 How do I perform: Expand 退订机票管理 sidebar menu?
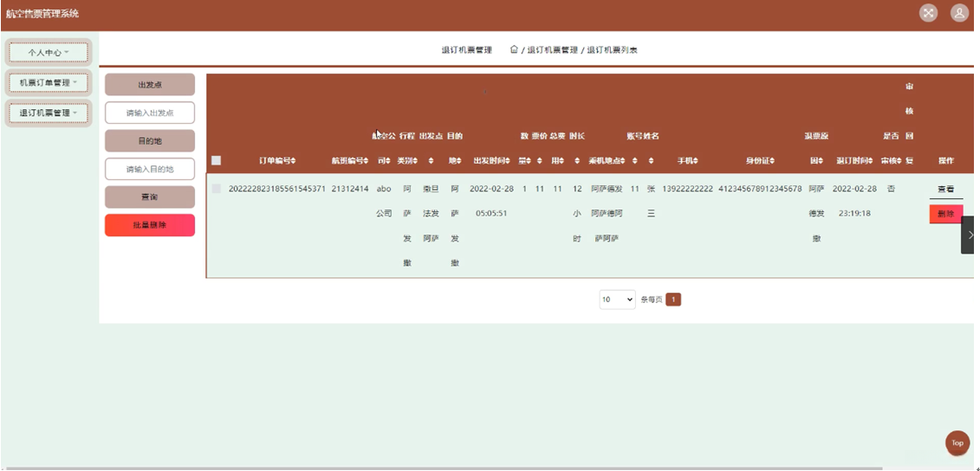tap(49, 113)
